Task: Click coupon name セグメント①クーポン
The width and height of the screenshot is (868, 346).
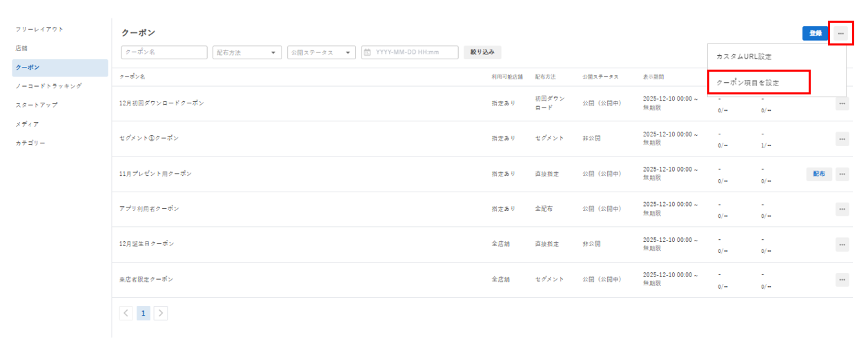Action: pos(148,139)
